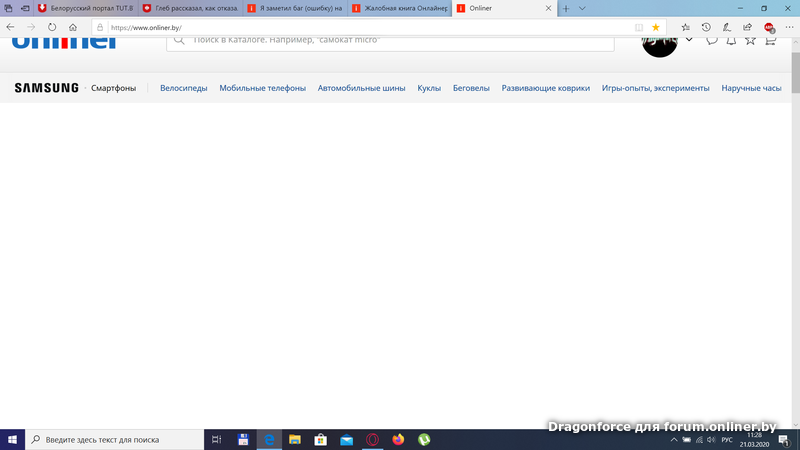Open File Explorer from the taskbar
Screen dimensions: 800x450
point(295,439)
